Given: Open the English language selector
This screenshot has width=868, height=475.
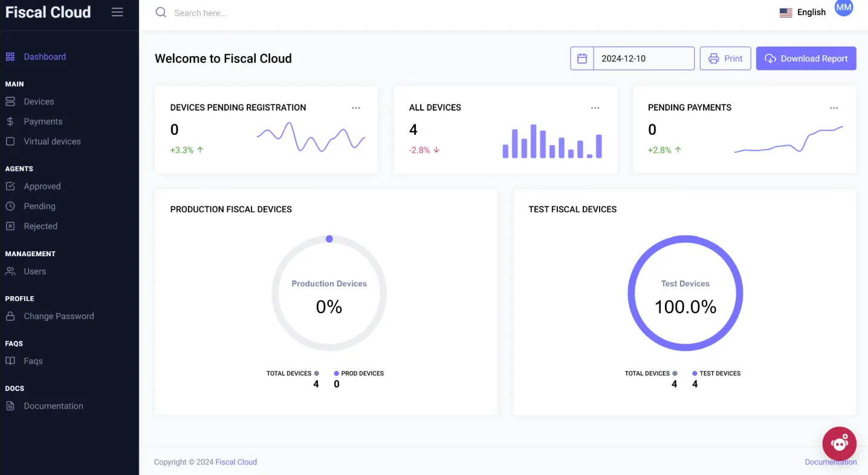Looking at the screenshot, I should click(x=803, y=12).
